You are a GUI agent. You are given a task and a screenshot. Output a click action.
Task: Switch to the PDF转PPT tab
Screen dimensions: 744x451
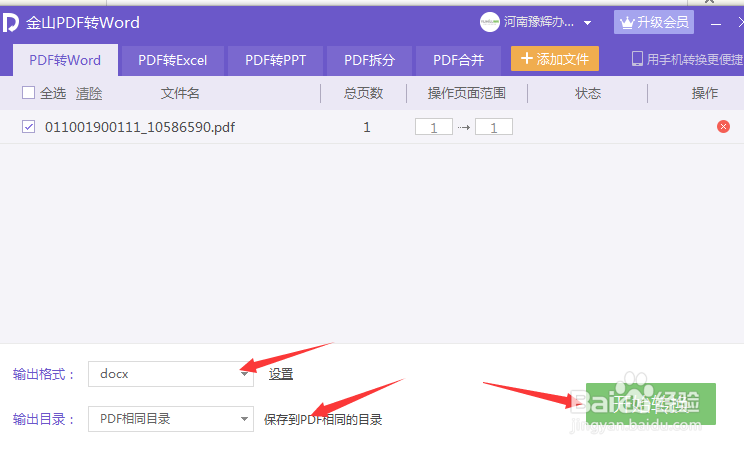(275, 60)
